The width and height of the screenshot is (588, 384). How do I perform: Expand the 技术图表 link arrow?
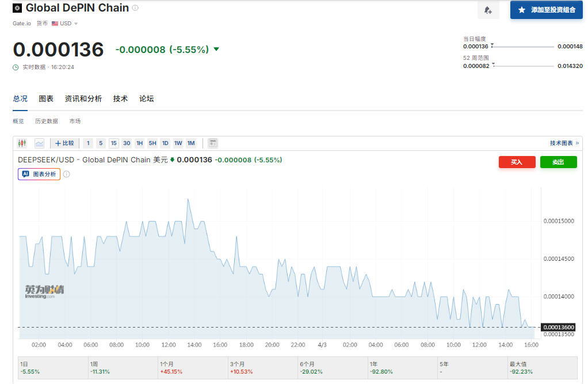(x=577, y=143)
